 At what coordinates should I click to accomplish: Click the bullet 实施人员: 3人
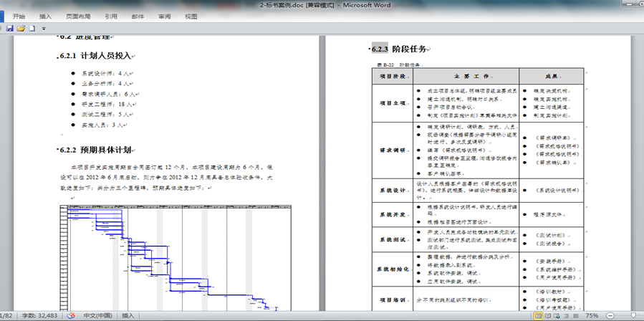coord(102,125)
